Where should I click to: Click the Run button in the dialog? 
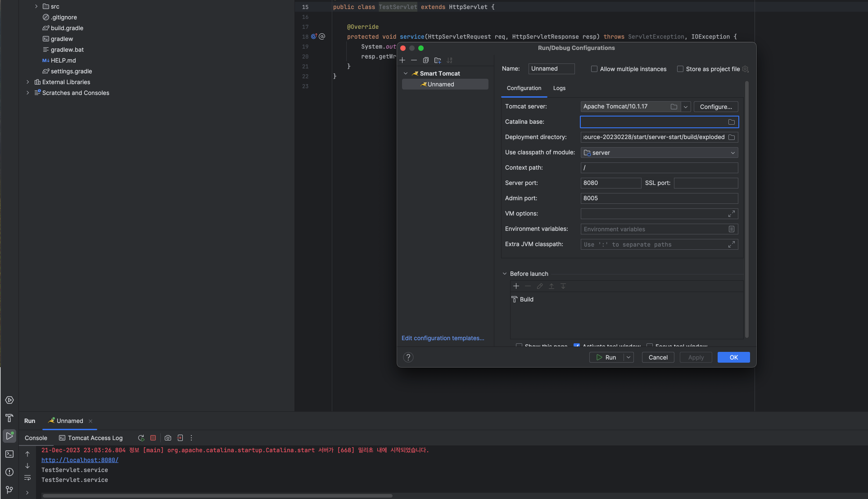606,357
